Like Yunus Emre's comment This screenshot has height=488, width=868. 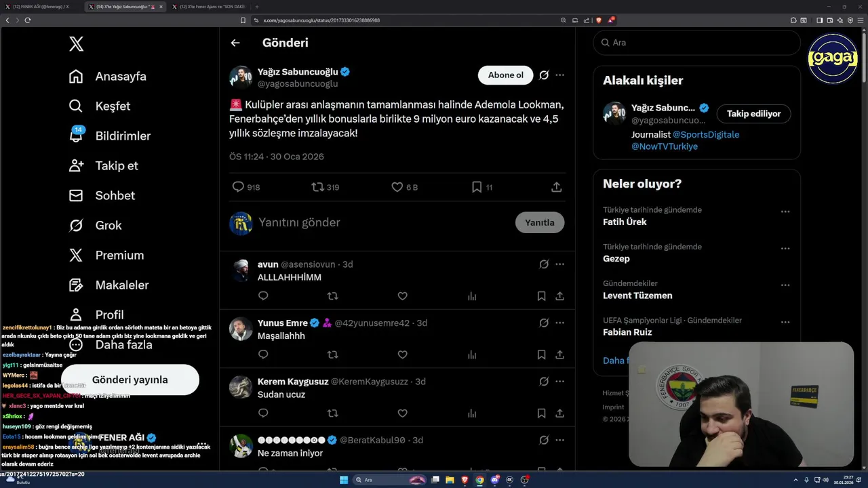[402, 354]
